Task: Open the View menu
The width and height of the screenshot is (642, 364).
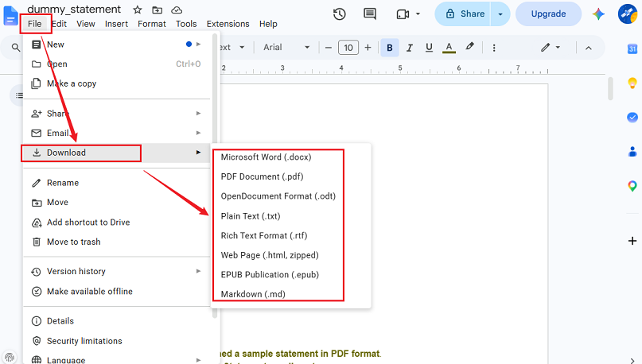Action: click(86, 24)
